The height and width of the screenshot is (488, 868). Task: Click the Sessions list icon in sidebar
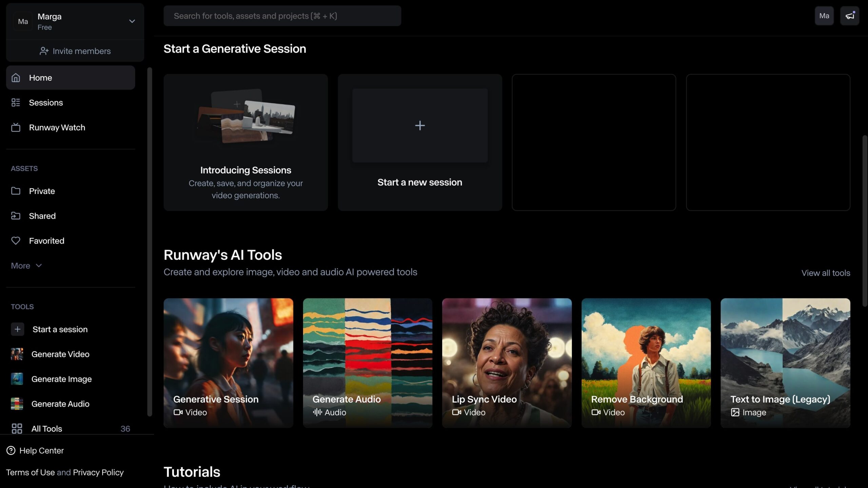tap(16, 102)
